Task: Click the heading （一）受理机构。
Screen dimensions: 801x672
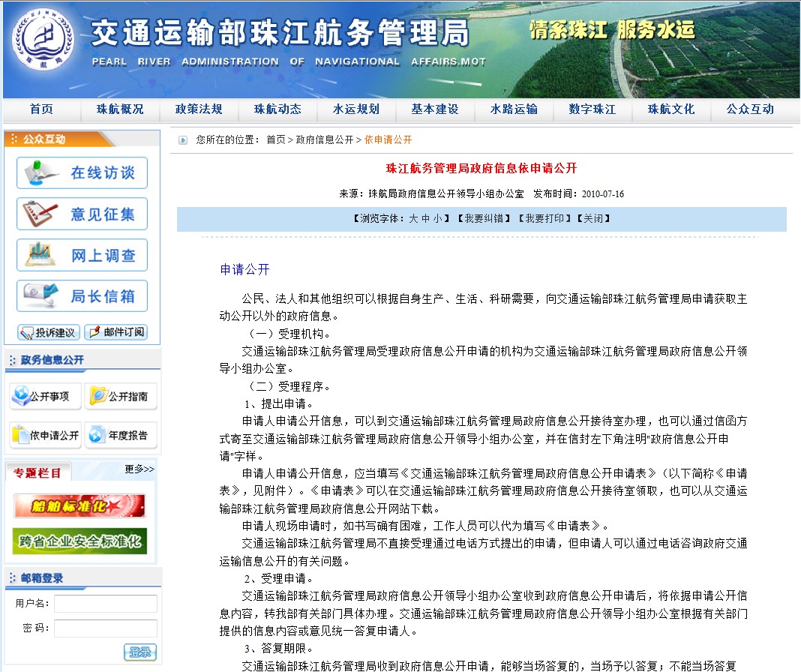Action: (x=288, y=334)
